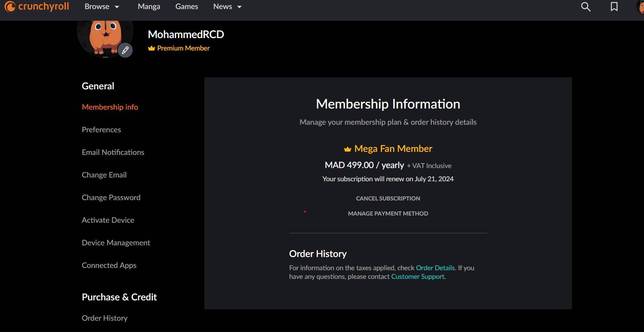Screen dimensions: 644x332
Task: Open the search magnifier icon
Action: [x=586, y=7]
